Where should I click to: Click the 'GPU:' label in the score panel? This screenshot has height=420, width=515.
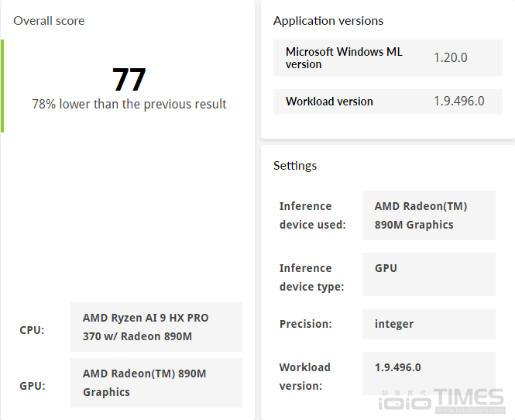click(33, 386)
